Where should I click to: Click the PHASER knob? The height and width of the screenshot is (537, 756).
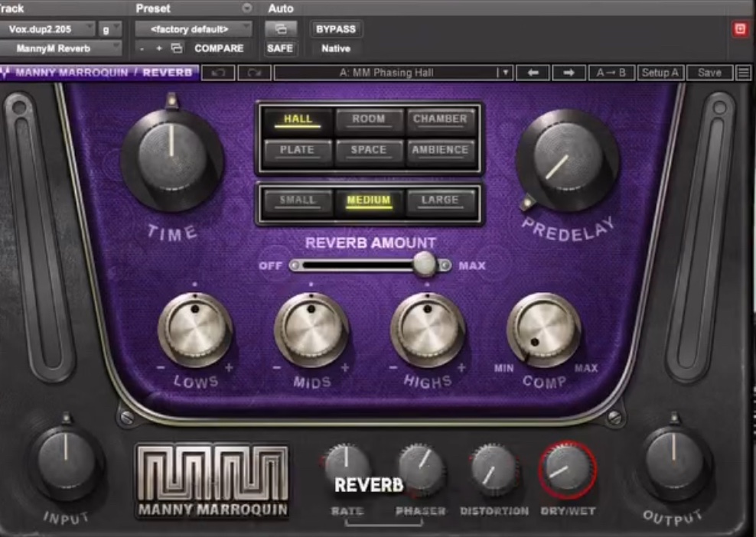tap(421, 467)
